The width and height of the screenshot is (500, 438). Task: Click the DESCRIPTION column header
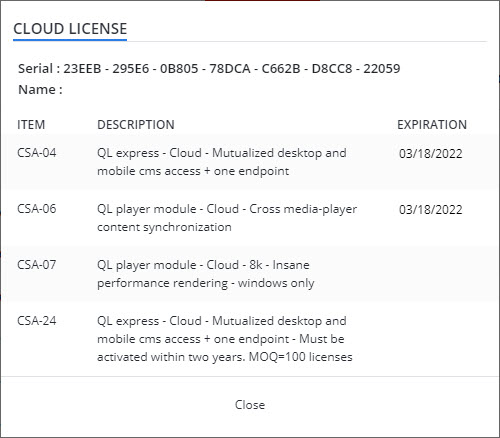tap(136, 125)
